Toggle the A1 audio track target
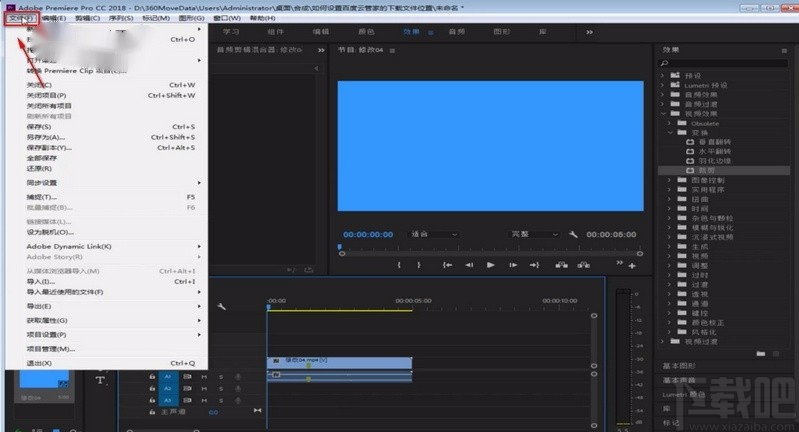Image resolution: width=799 pixels, height=432 pixels. pyautogui.click(x=167, y=376)
